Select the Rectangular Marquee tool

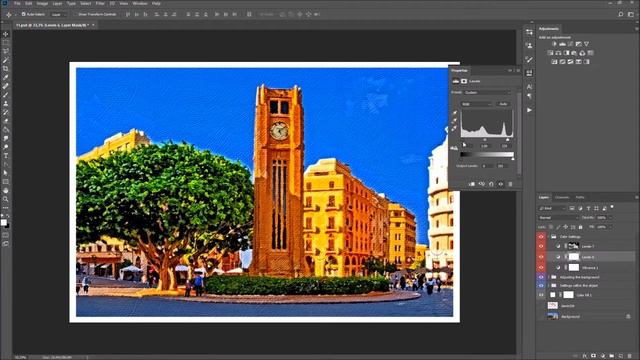6,42
